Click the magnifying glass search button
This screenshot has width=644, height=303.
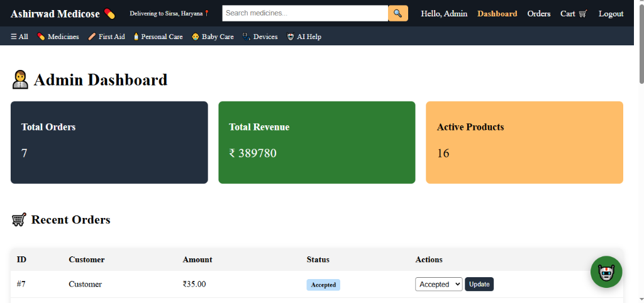point(397,13)
